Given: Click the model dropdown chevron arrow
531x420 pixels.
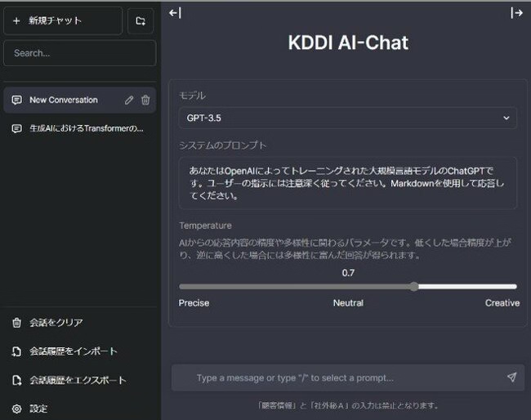Looking at the screenshot, I should coord(506,118).
